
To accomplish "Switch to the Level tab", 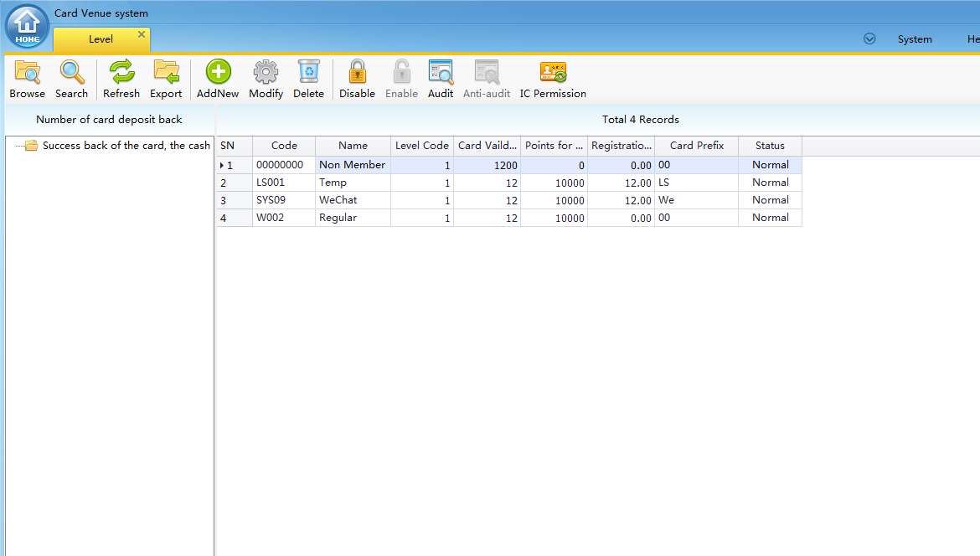I will (x=101, y=39).
